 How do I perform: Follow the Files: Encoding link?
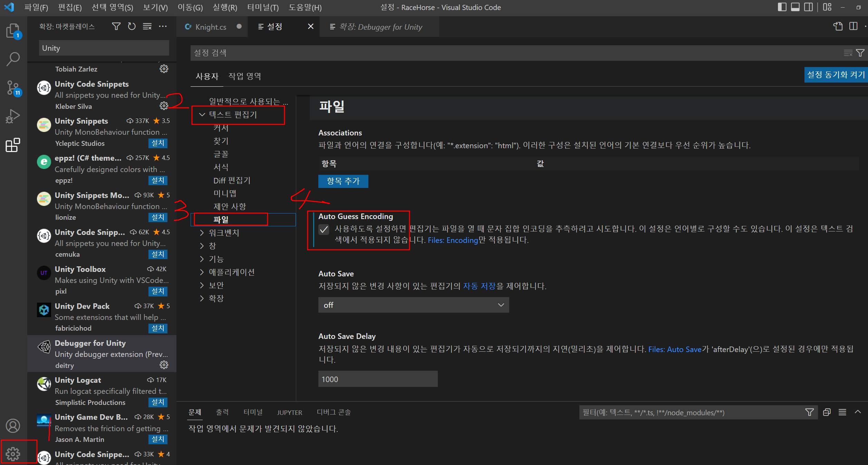[453, 240]
